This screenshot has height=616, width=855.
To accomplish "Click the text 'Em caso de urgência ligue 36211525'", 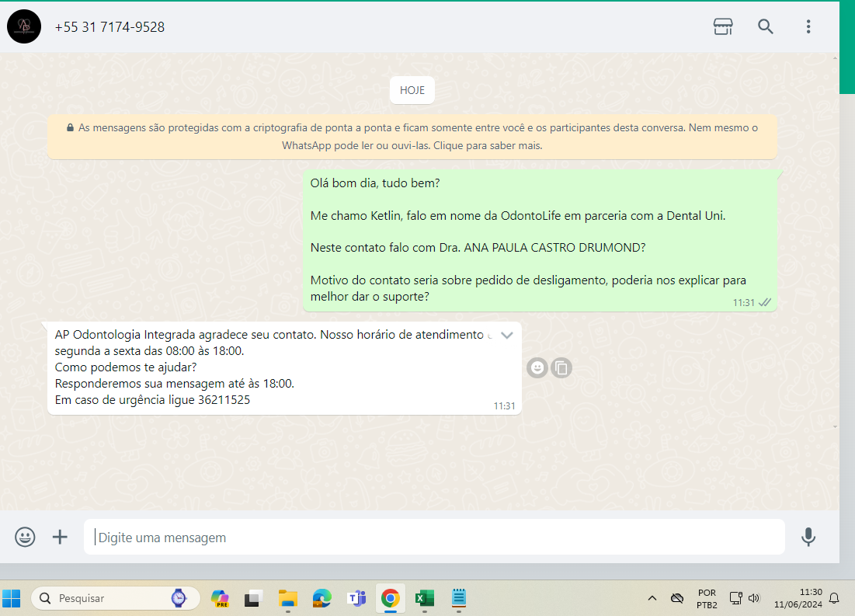I will click(x=153, y=400).
